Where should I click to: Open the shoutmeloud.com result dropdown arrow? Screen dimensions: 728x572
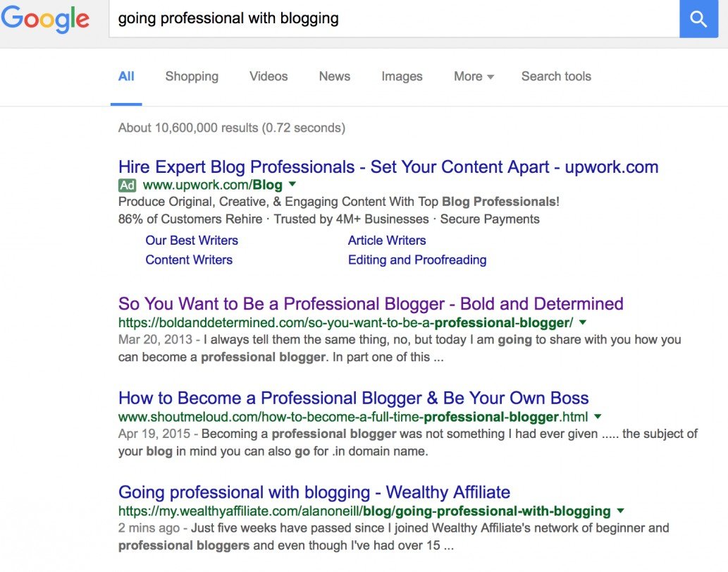tap(598, 416)
